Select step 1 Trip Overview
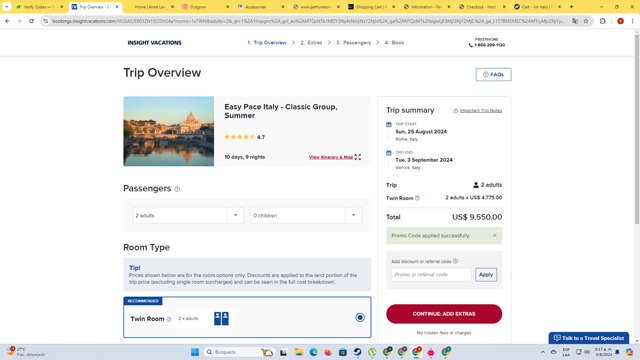Image resolution: width=640 pixels, height=360 pixels. tap(267, 42)
